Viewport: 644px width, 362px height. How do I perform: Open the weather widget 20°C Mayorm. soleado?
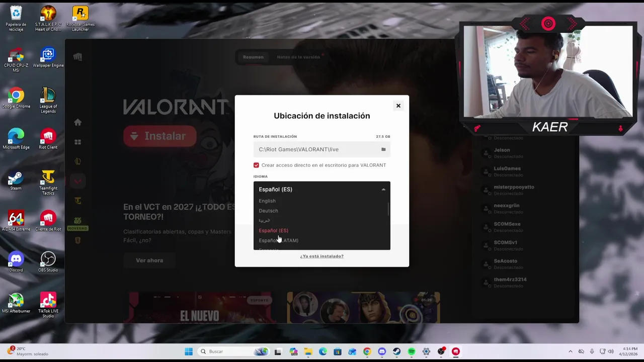pyautogui.click(x=28, y=351)
